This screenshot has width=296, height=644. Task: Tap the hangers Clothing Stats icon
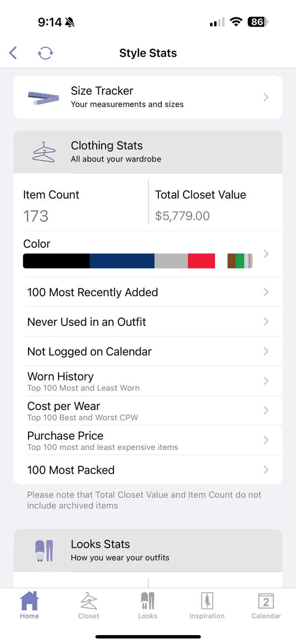coord(44,152)
